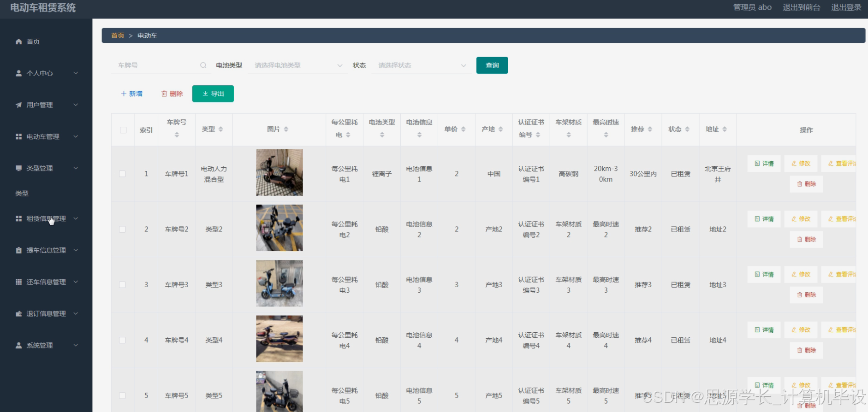This screenshot has width=868, height=412.
Task: Click the search magnifier in 车牌号 field
Action: (x=203, y=65)
